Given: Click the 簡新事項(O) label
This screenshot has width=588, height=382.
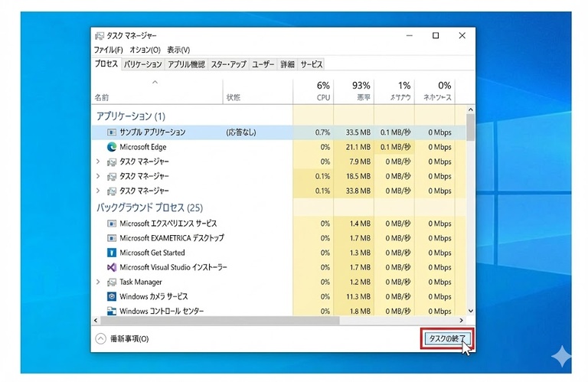Looking at the screenshot, I should point(129,339).
